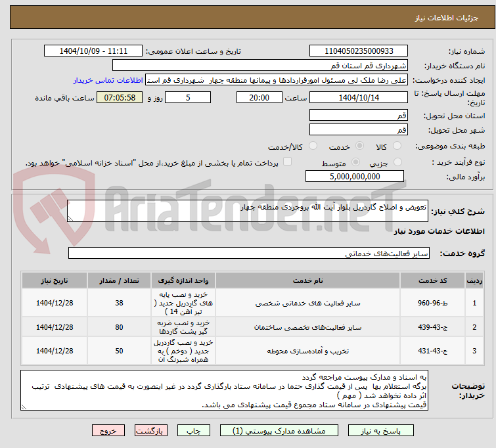Click service code ط-96-960 cell
This screenshot has width=496, height=448.
(432, 303)
